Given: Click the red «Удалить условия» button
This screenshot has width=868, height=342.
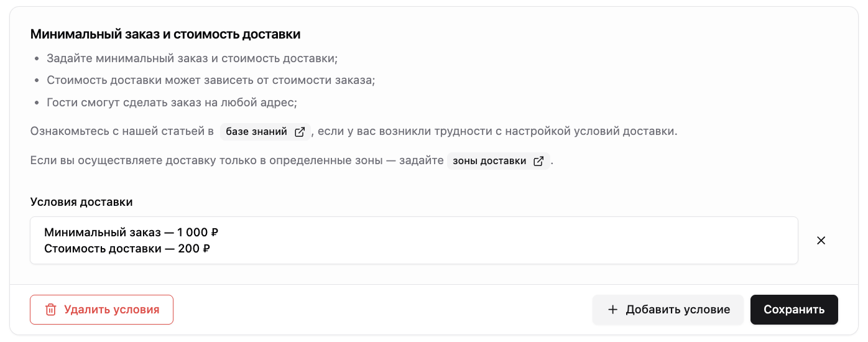Looking at the screenshot, I should click(101, 310).
